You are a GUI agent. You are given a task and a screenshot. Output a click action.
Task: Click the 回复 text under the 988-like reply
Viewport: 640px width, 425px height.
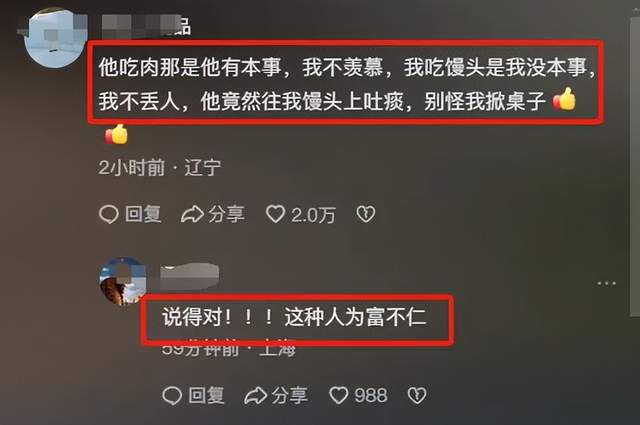[206, 395]
